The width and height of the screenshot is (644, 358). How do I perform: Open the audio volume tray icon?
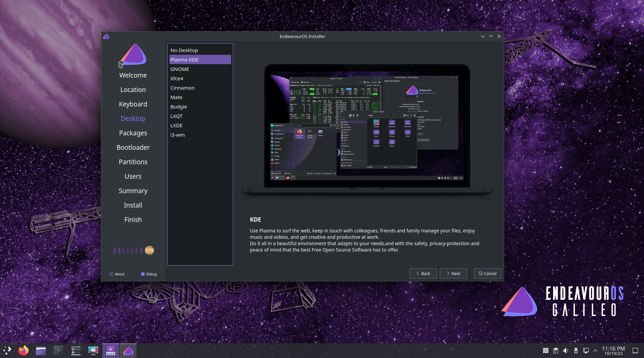point(566,351)
